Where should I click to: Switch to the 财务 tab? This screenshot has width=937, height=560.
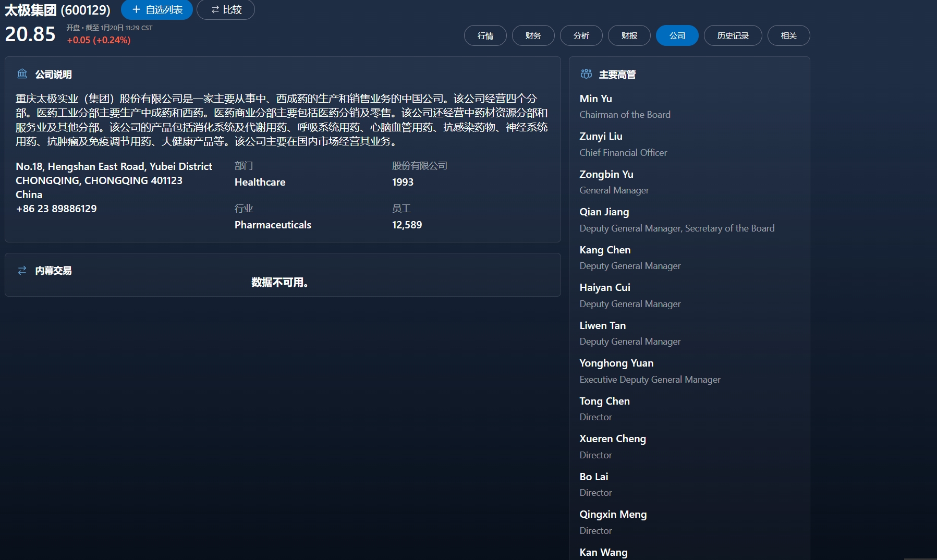point(533,35)
